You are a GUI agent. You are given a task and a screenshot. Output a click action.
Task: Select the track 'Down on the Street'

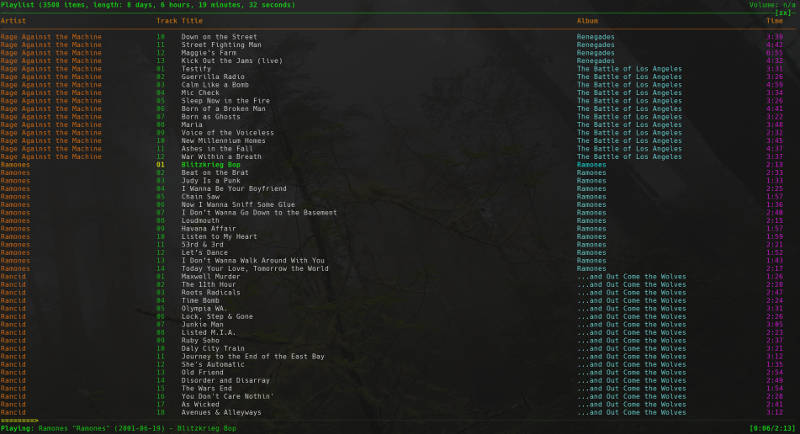tap(219, 37)
